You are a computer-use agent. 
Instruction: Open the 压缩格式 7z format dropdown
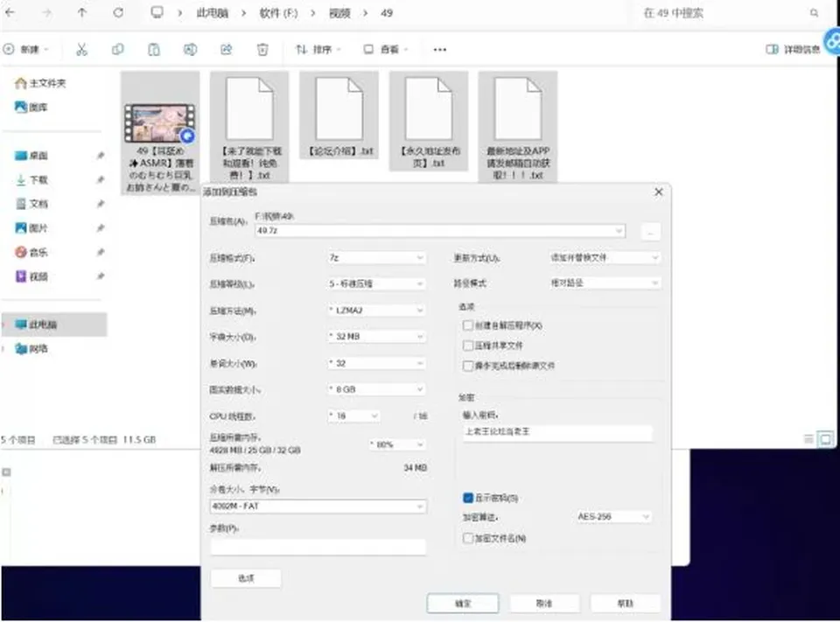(x=376, y=258)
